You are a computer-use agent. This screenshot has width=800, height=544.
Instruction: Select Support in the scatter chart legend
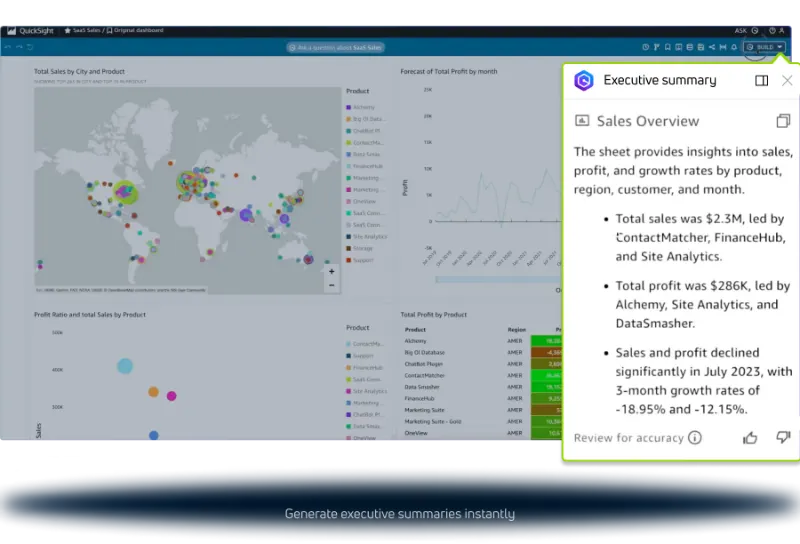pos(360,356)
